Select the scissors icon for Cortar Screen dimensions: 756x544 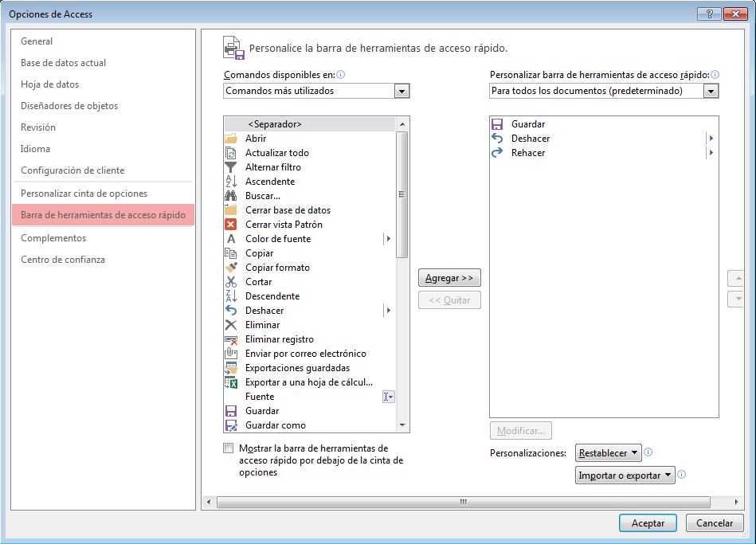(x=231, y=282)
